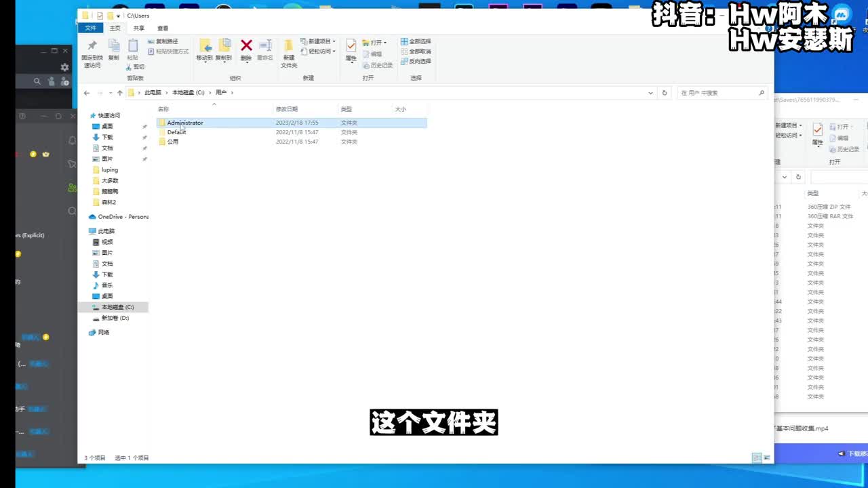Click the 在 用户 中搜索 search box
Viewport: 868px width, 488px height.
tap(723, 93)
